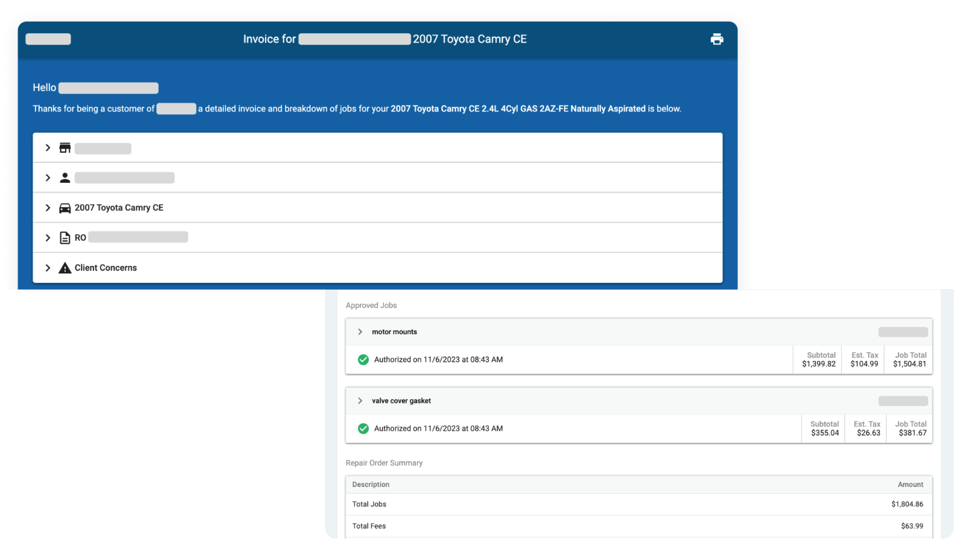Click the Approved Jobs section heading

[371, 305]
